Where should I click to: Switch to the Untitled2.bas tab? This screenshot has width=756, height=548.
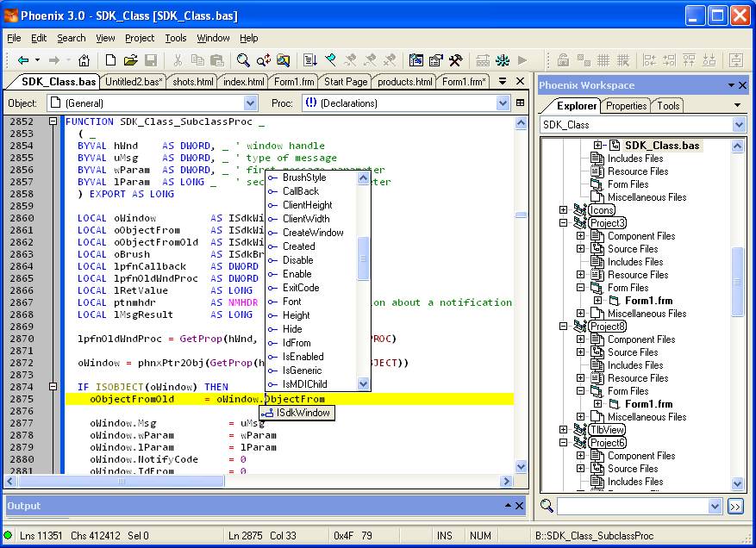coord(134,82)
